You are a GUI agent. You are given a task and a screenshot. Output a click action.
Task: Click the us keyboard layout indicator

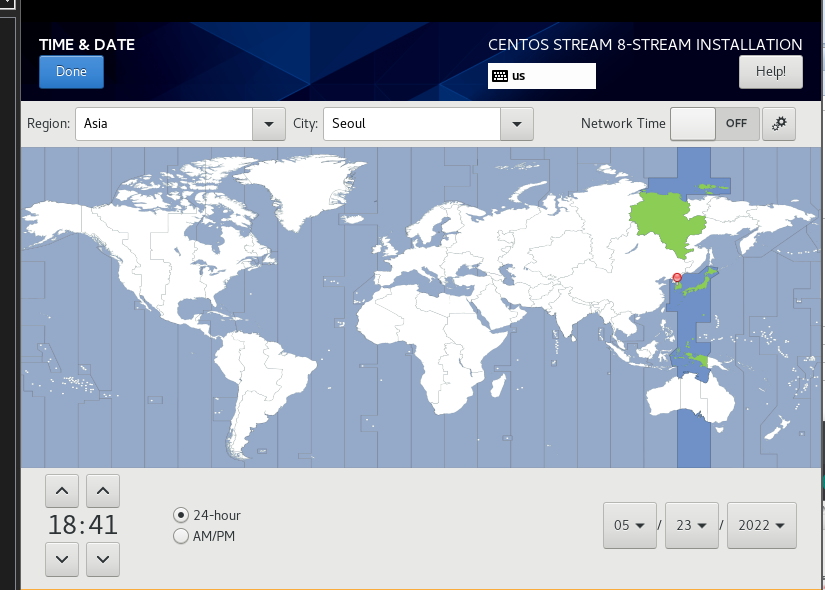coord(541,76)
